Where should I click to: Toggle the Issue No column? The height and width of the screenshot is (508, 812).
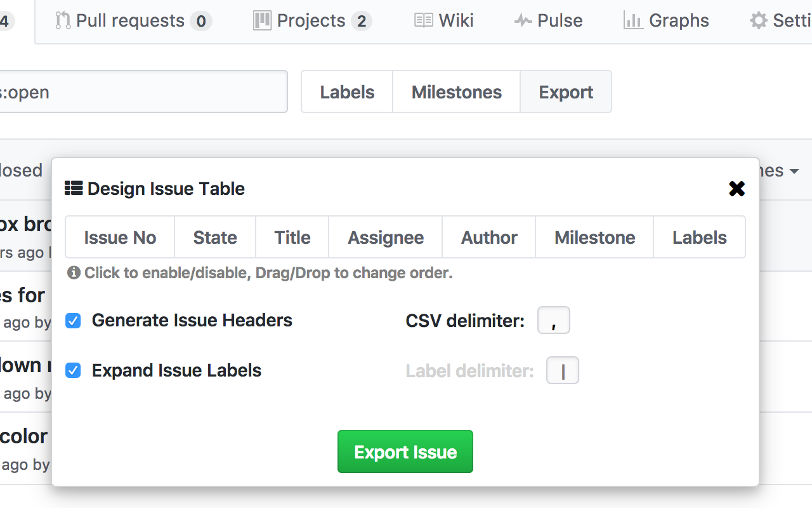coord(120,237)
